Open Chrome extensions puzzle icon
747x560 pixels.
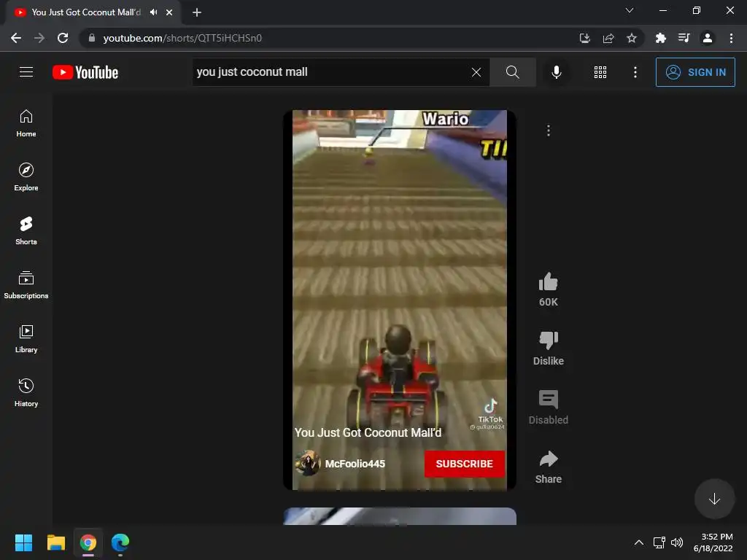click(x=660, y=38)
